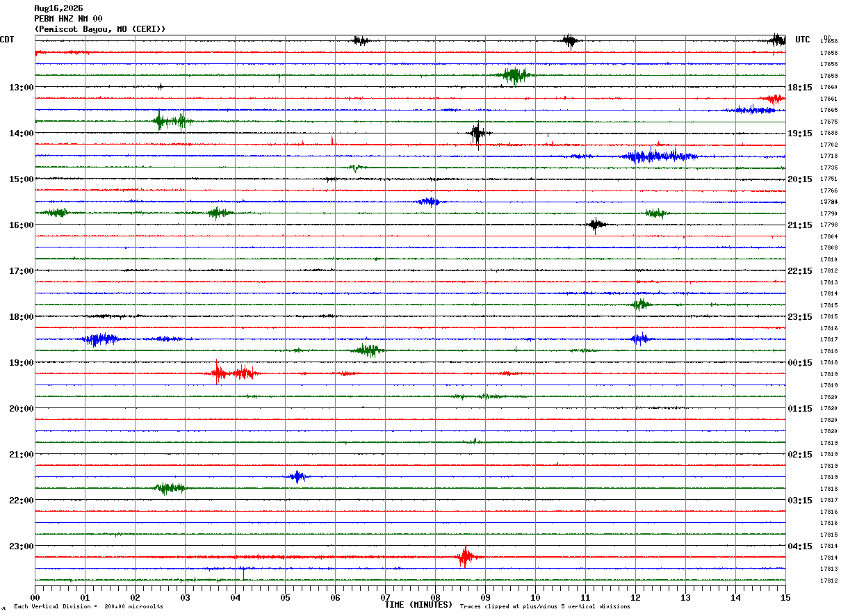Click the 13:00 CDT row label
Image resolution: width=841 pixels, height=616 pixels.
[21, 87]
